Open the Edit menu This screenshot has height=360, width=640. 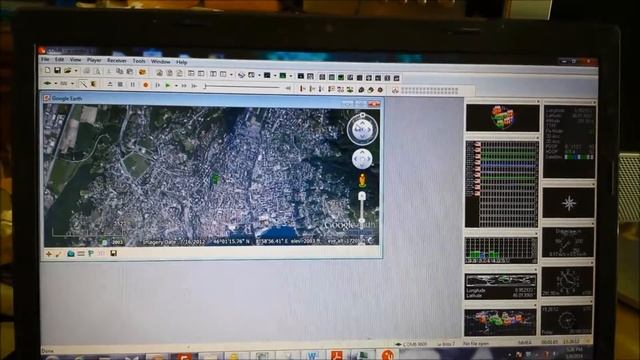click(59, 60)
